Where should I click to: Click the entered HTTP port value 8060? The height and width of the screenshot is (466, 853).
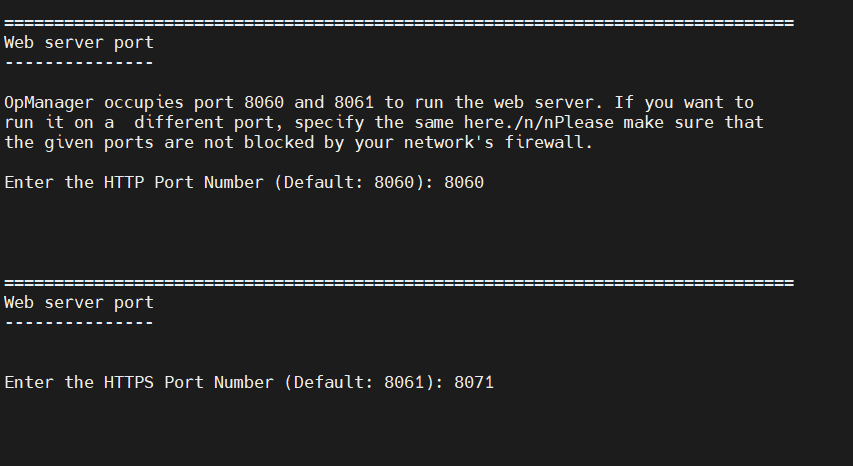coord(464,182)
